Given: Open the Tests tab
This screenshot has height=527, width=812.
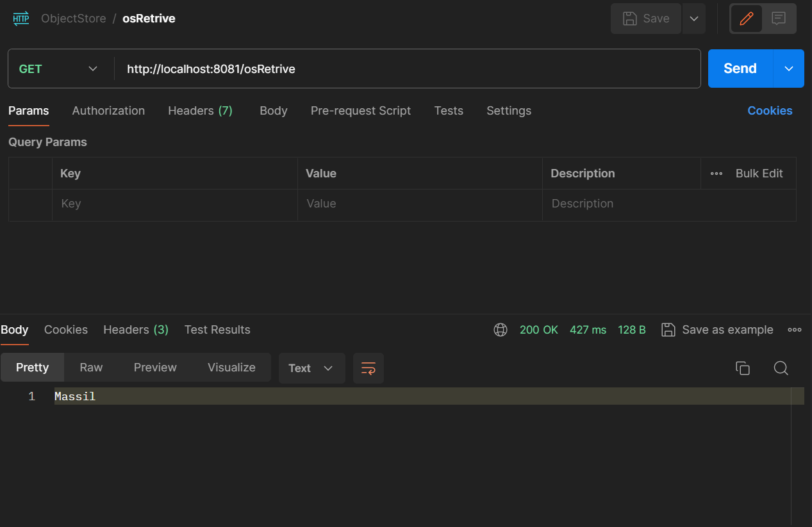Looking at the screenshot, I should click(448, 111).
